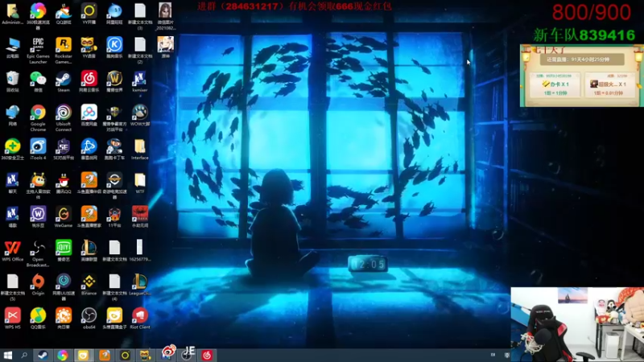This screenshot has width=644, height=362.
Task: Open the Steam desktop shortcut
Action: (64, 81)
